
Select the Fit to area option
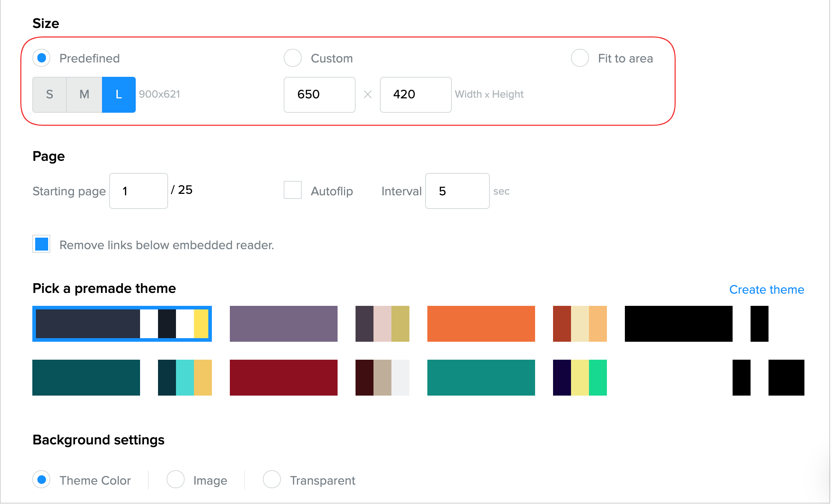pyautogui.click(x=580, y=58)
